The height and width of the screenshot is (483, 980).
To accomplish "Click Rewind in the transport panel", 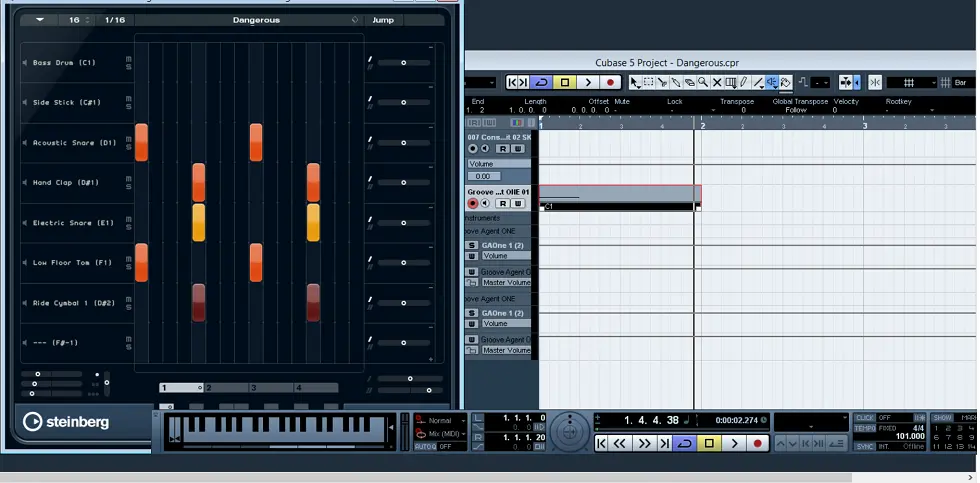I will coord(619,444).
